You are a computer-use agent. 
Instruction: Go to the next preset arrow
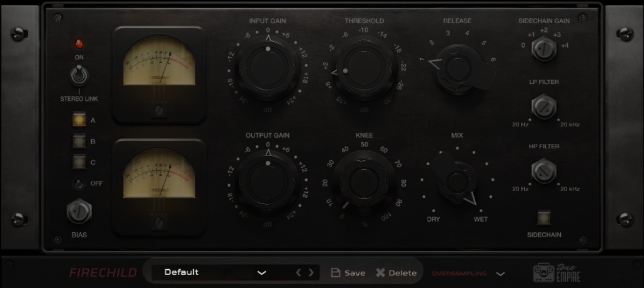(311, 273)
